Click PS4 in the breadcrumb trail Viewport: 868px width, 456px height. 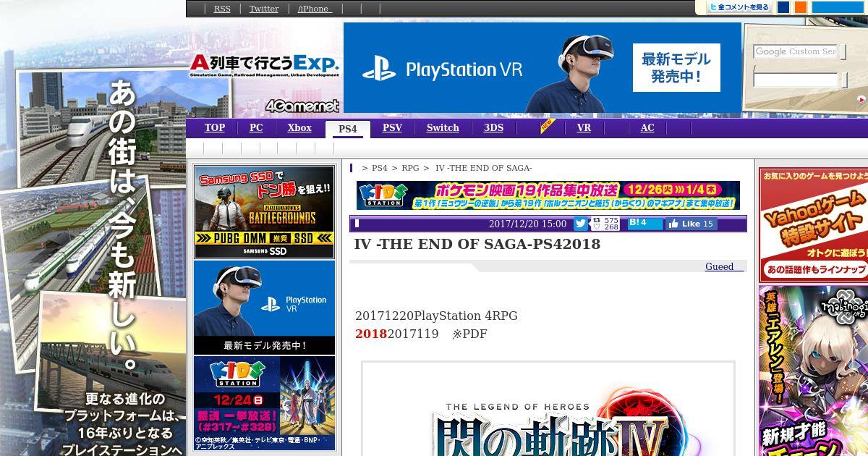(x=379, y=168)
